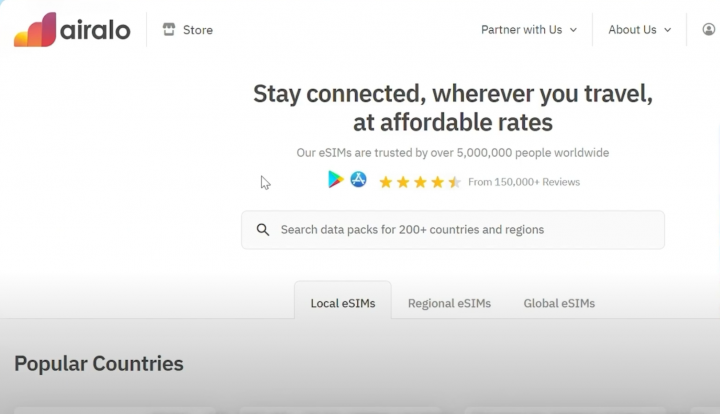
Task: Click the half-filled fifth rating star
Action: tap(454, 182)
